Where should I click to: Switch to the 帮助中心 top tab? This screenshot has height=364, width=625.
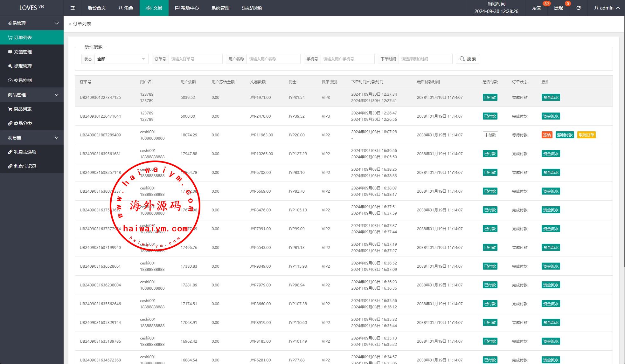[x=187, y=8]
